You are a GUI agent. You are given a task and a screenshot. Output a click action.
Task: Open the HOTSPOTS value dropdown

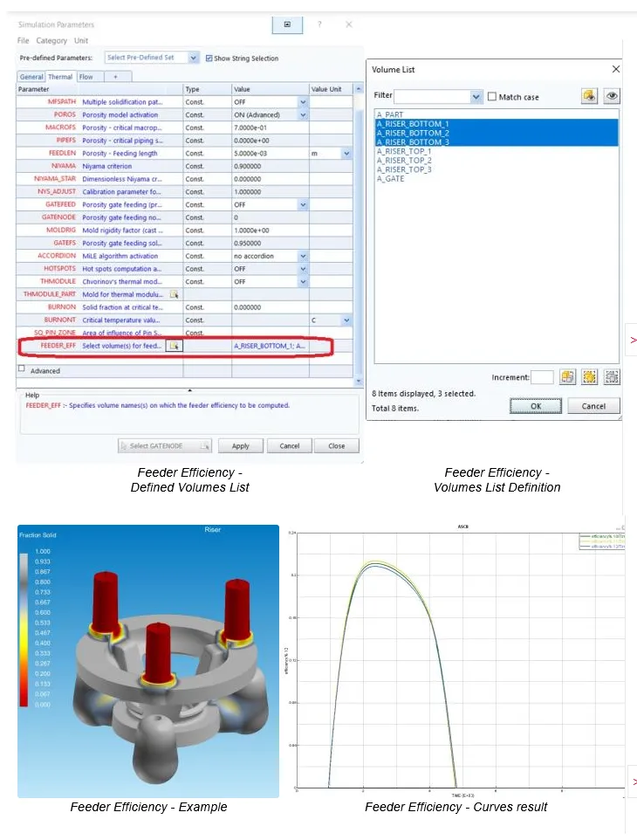[303, 269]
